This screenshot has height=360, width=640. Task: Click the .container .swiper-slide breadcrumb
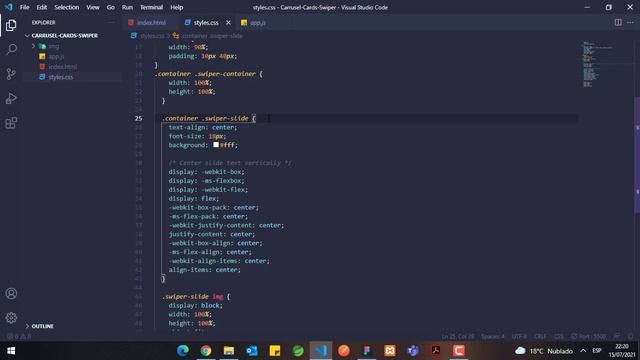pos(212,36)
